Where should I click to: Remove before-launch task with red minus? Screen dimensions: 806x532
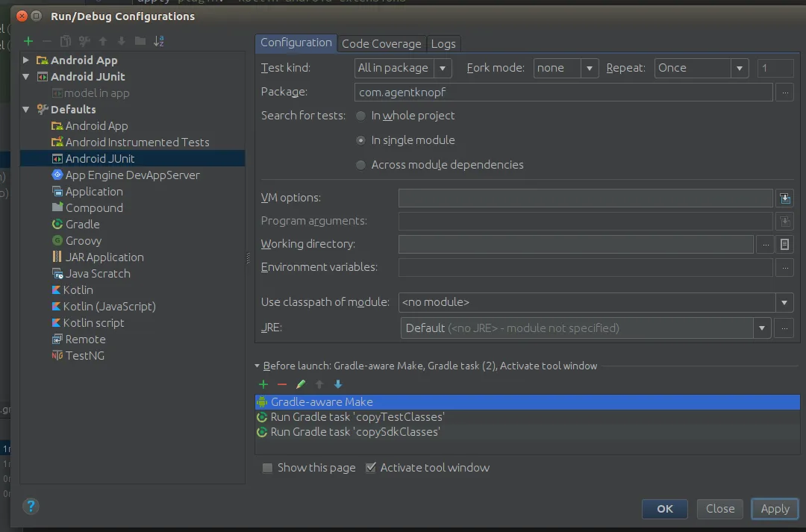(282, 384)
